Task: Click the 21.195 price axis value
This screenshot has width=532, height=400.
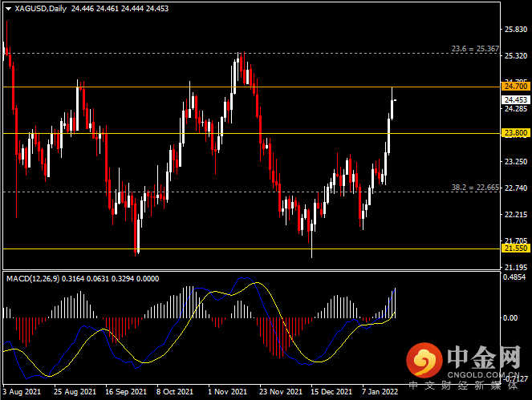Action: [516, 268]
